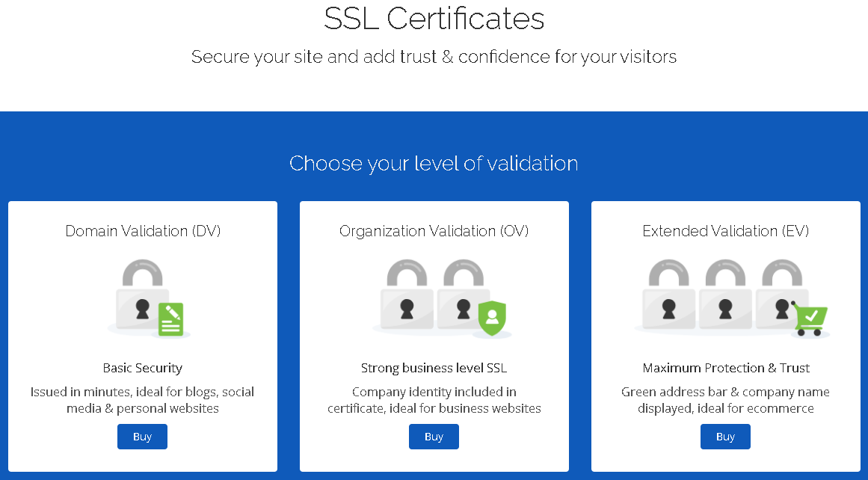Select the 'Extended Validation (EV)' heading
The image size is (868, 480).
pos(726,231)
